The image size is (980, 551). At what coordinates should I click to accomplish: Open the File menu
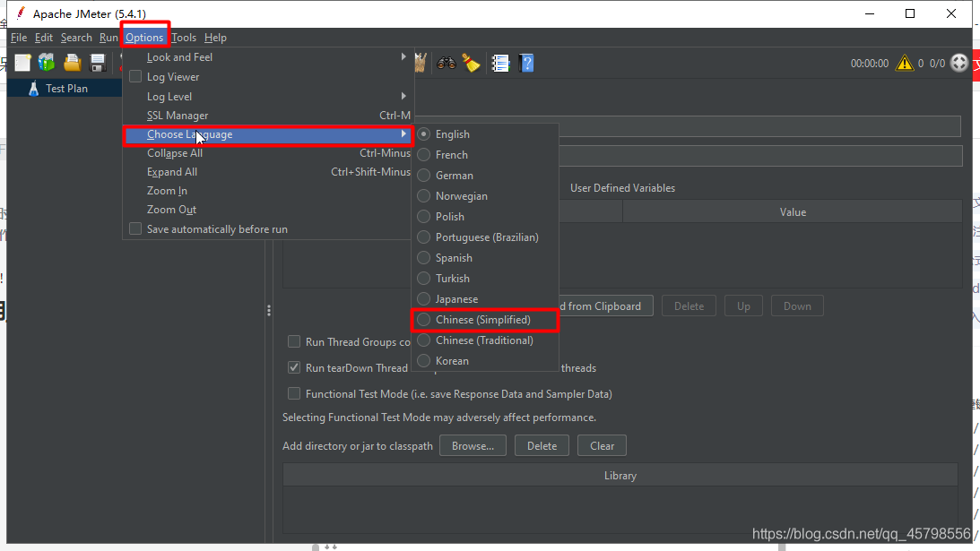19,38
